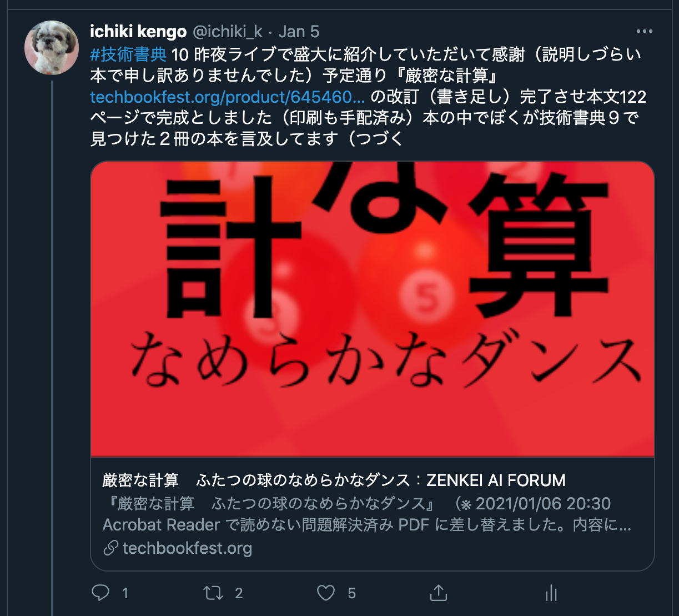679x616 pixels.
Task: Visit the ichiki kengo display name link
Action: pyautogui.click(x=138, y=32)
